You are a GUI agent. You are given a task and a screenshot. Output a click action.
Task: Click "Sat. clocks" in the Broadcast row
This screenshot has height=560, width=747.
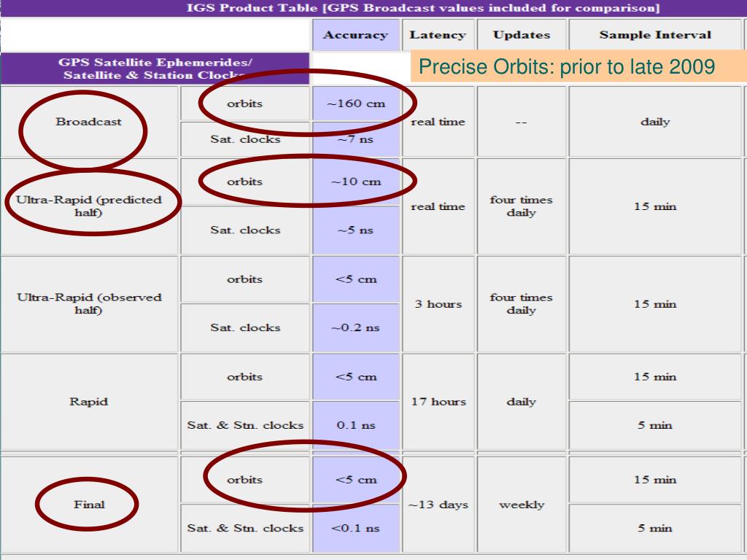[x=245, y=139]
